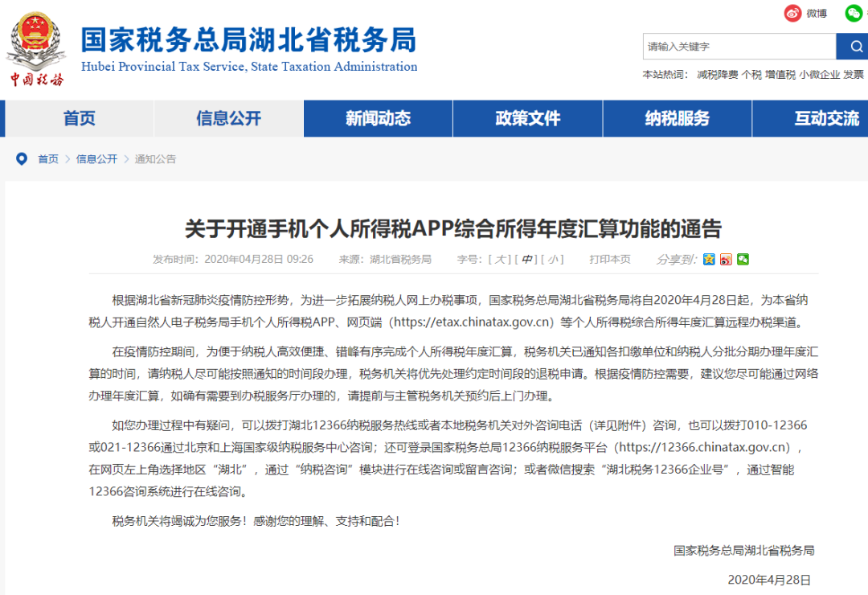
Task: Set font size to small 小
Action: click(554, 259)
